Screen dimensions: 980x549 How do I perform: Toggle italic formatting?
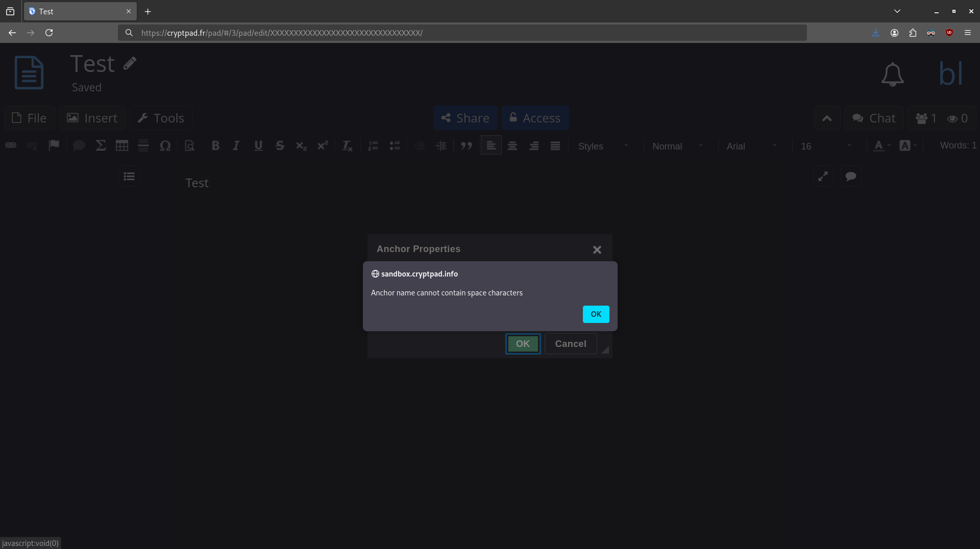tap(236, 146)
